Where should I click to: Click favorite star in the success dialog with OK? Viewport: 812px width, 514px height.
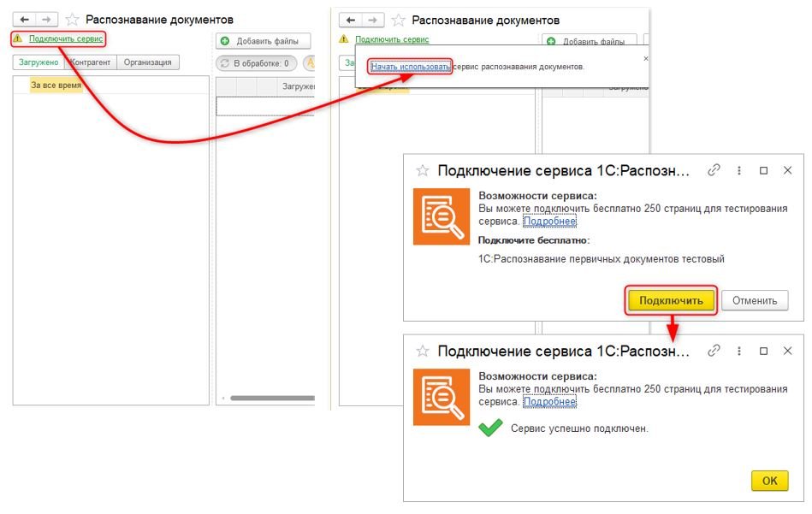tap(422, 351)
